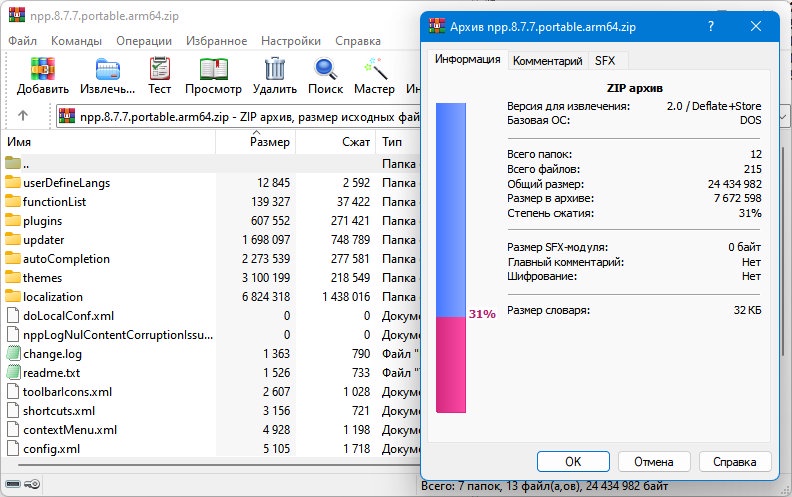Screen dimensions: 792x497
Task: Click the archive icon in the address bar
Action: (x=67, y=116)
